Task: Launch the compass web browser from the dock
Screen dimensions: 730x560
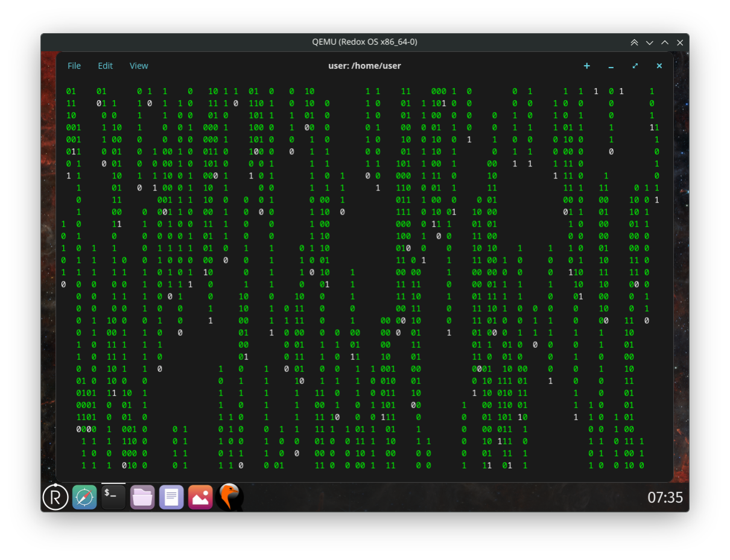Action: pos(84,497)
